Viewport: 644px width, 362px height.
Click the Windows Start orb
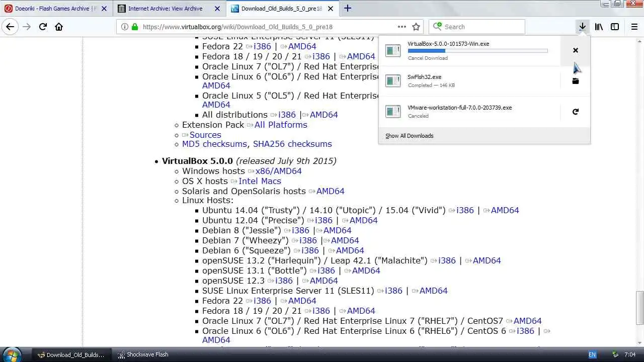[x=11, y=354]
